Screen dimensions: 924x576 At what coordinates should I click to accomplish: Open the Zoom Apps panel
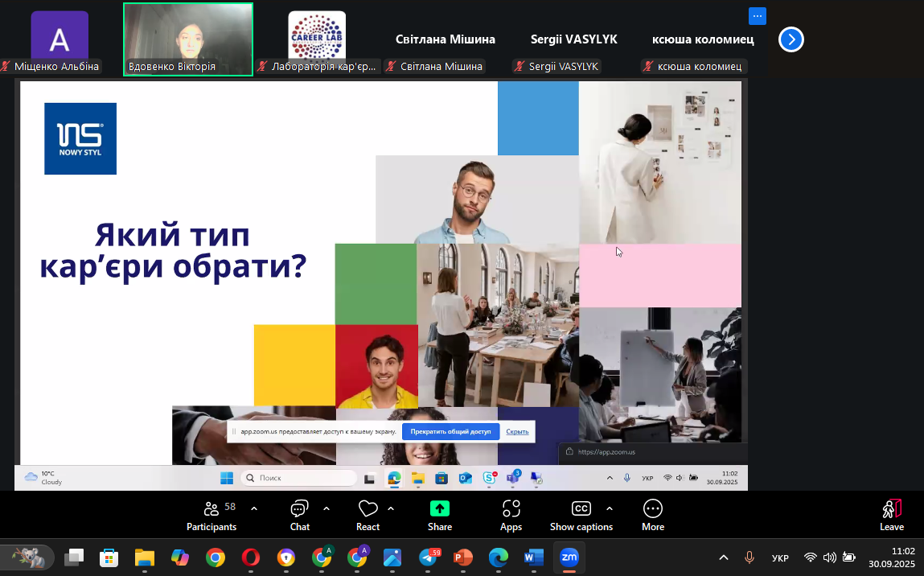(x=511, y=515)
